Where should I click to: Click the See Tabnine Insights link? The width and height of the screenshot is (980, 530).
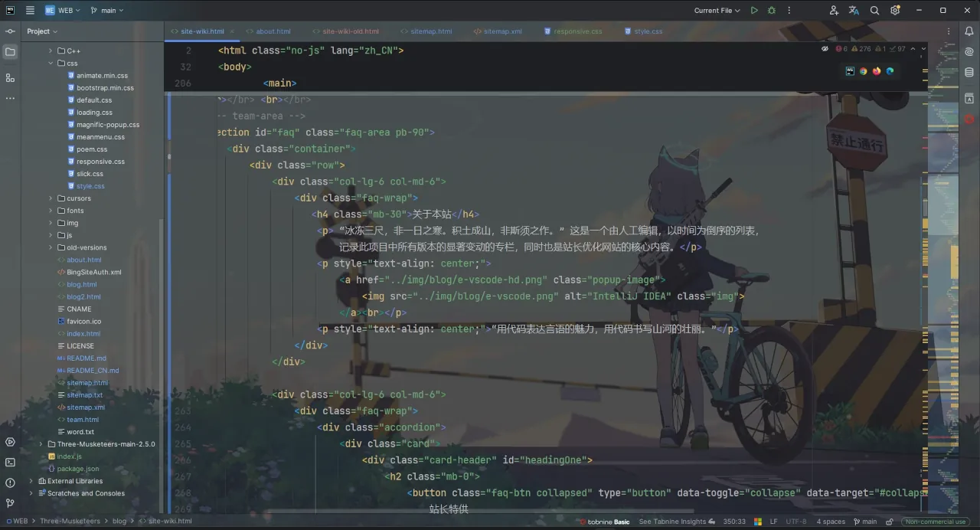[x=672, y=522]
